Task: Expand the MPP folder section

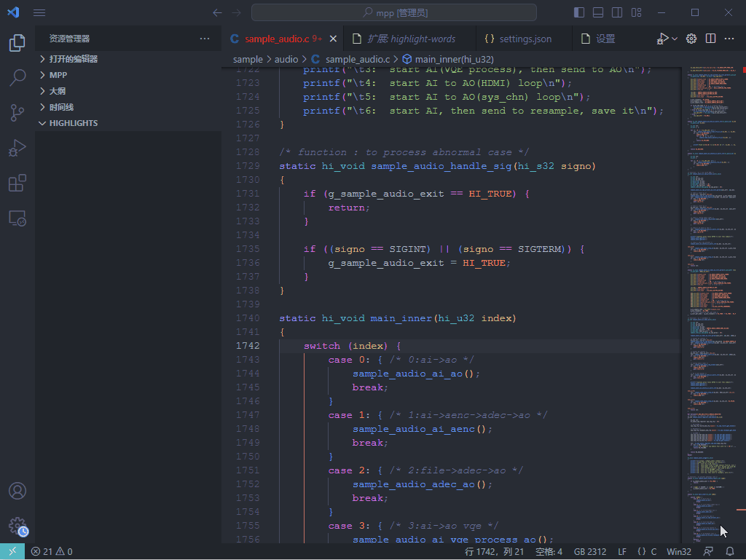Action: pyautogui.click(x=58, y=75)
